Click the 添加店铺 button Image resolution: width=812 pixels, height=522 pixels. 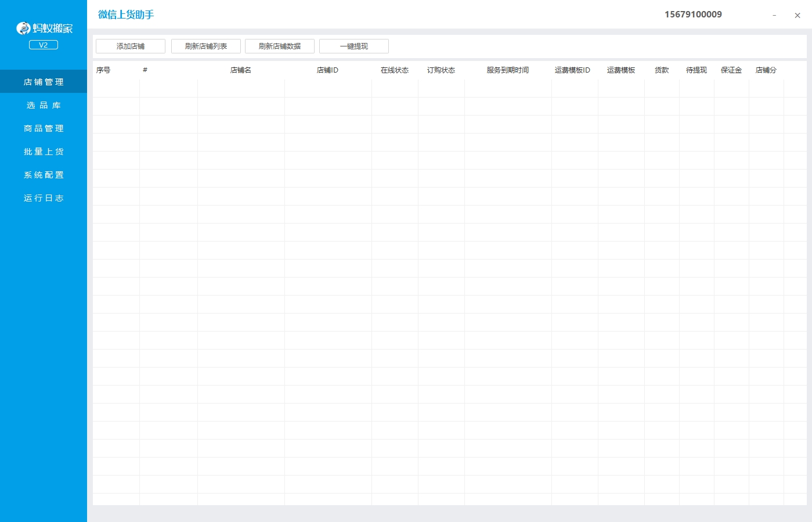coord(131,46)
